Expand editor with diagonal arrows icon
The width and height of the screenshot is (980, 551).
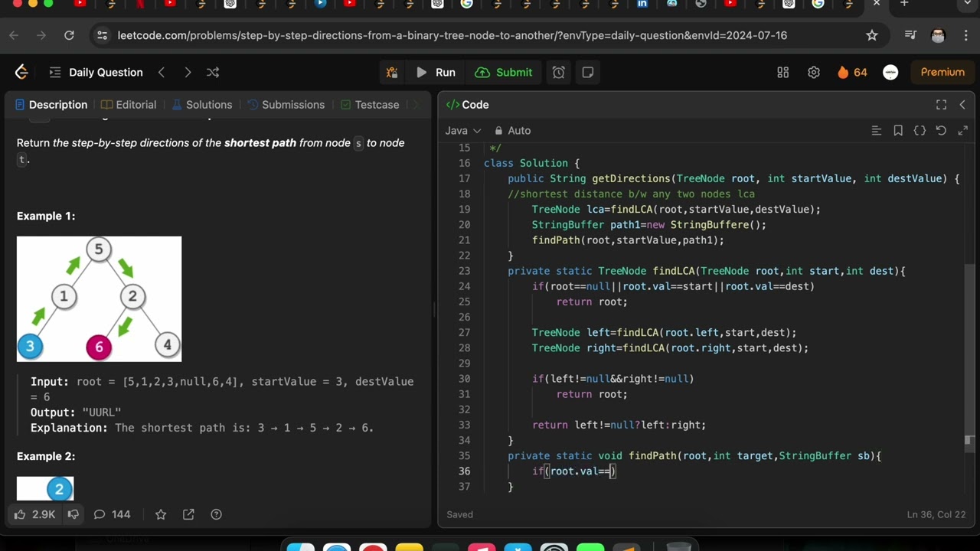[962, 131]
